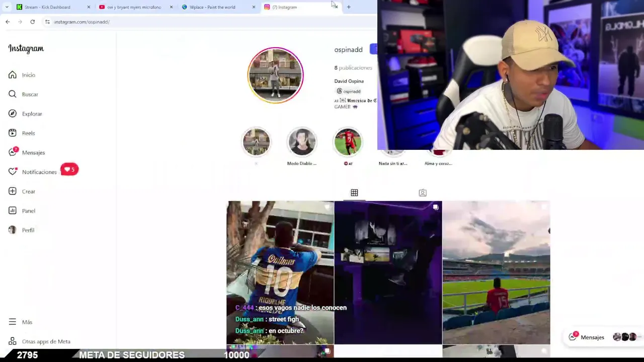
Task: Open the Explorar compass icon
Action: (13, 114)
